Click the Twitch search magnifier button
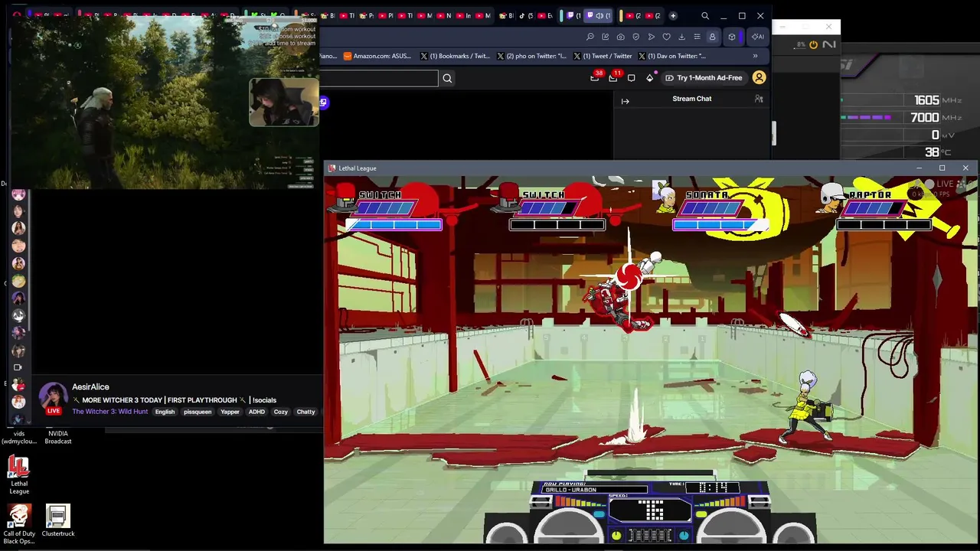This screenshot has width=980, height=551. click(447, 78)
